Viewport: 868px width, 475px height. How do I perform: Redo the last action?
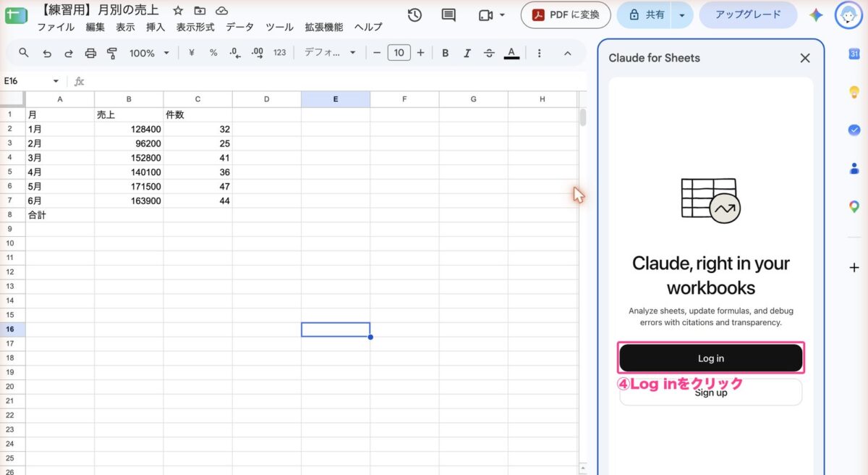click(x=69, y=53)
